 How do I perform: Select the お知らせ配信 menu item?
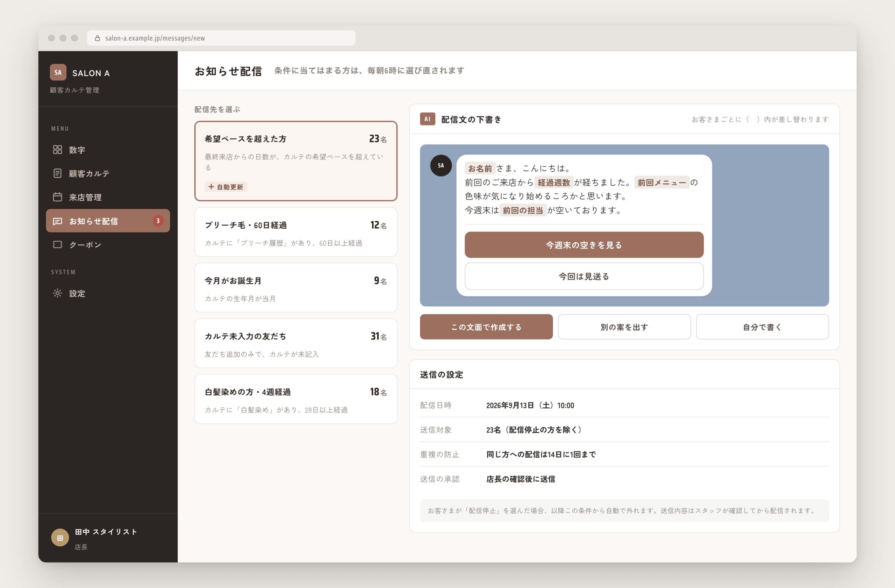click(x=108, y=221)
